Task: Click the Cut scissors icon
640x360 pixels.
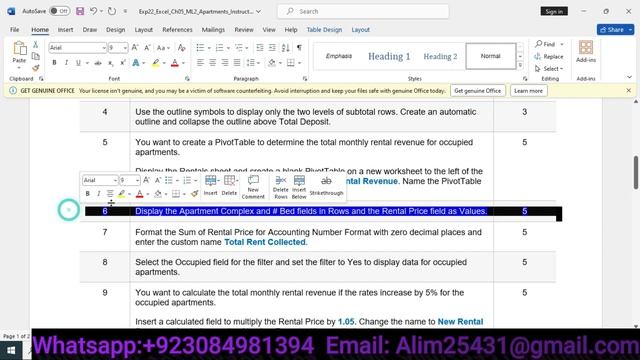Action: pos(36,44)
